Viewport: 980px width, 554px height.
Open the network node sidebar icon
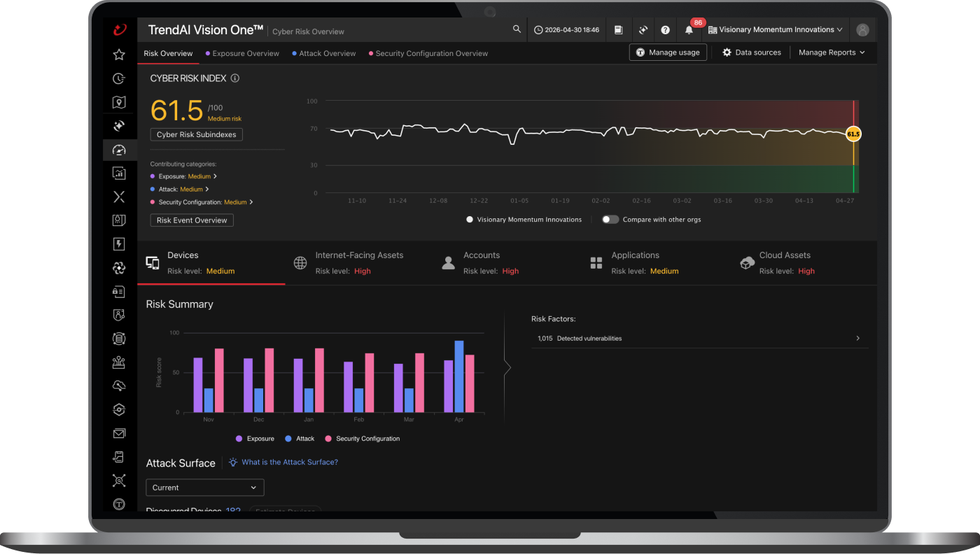tap(119, 362)
